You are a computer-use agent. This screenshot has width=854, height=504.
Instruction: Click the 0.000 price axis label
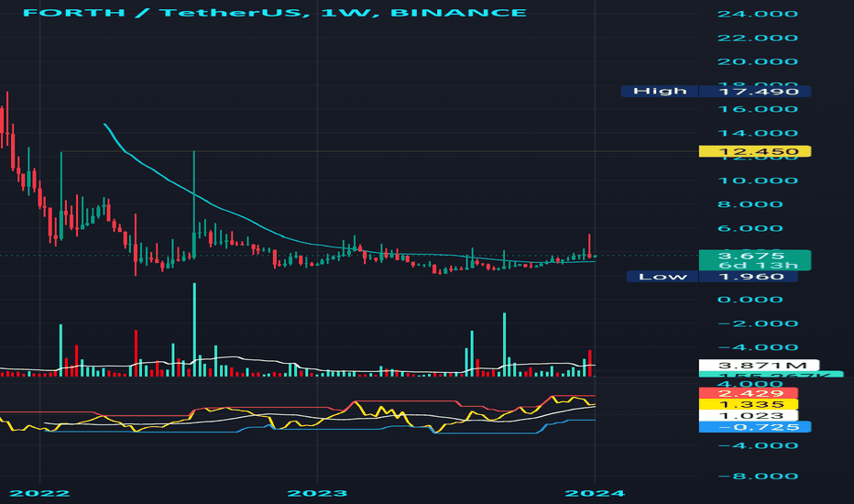pos(750,300)
